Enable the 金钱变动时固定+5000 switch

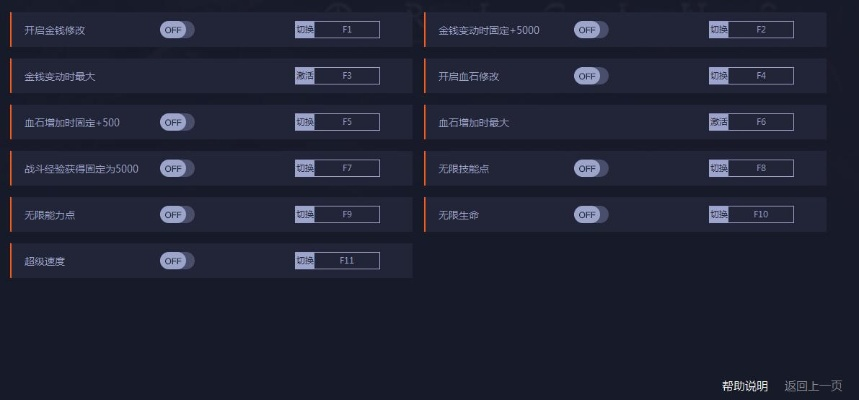click(590, 30)
